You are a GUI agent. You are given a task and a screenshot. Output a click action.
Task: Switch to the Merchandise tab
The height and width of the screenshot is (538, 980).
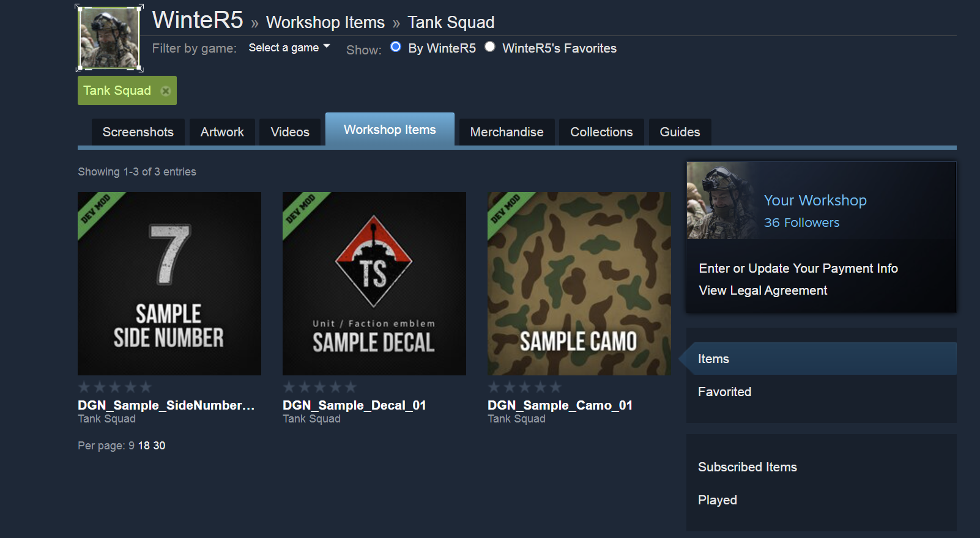click(x=507, y=132)
